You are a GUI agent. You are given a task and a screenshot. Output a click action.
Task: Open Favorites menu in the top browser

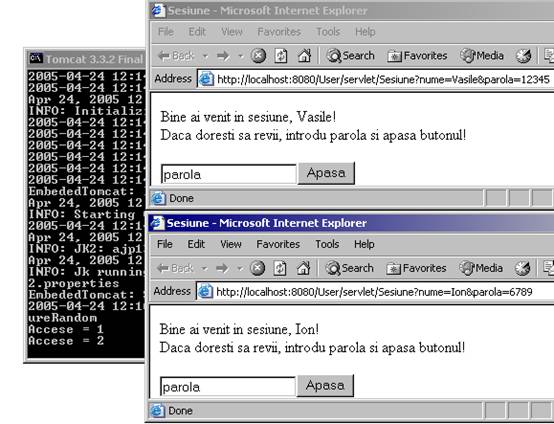[x=279, y=32]
